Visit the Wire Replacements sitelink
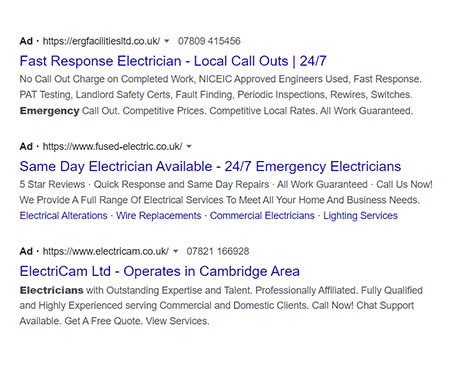 point(159,216)
